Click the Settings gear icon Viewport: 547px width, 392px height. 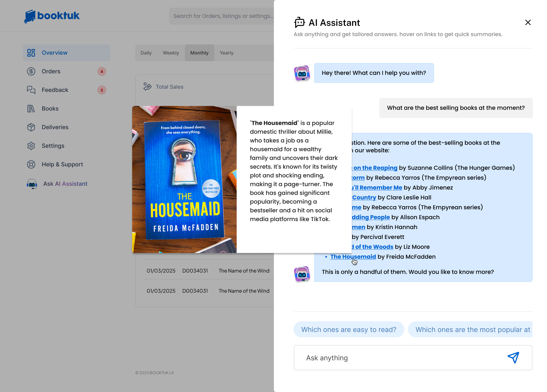[x=31, y=146]
